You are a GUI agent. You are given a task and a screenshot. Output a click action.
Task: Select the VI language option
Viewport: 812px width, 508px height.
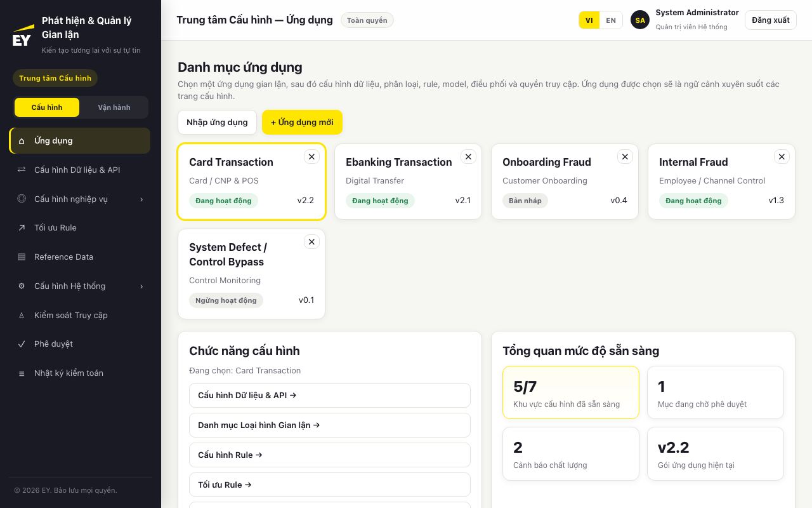(x=589, y=20)
